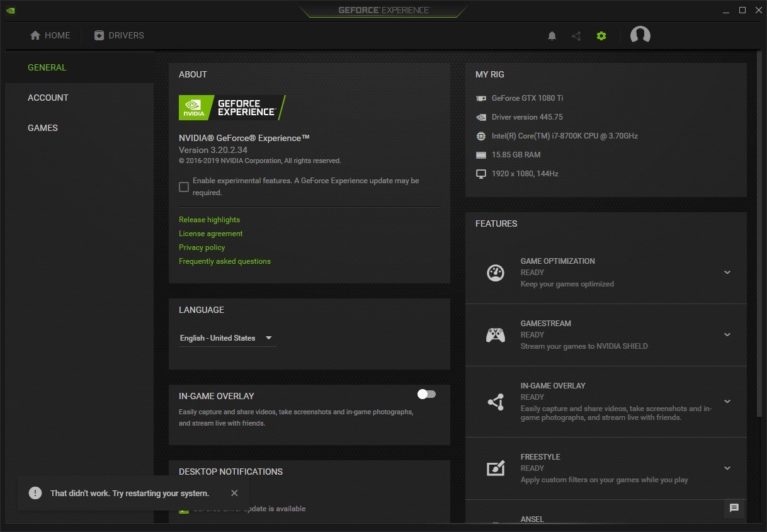Click the driver version NVIDIA eye icon
This screenshot has width=767, height=532.
481,117
